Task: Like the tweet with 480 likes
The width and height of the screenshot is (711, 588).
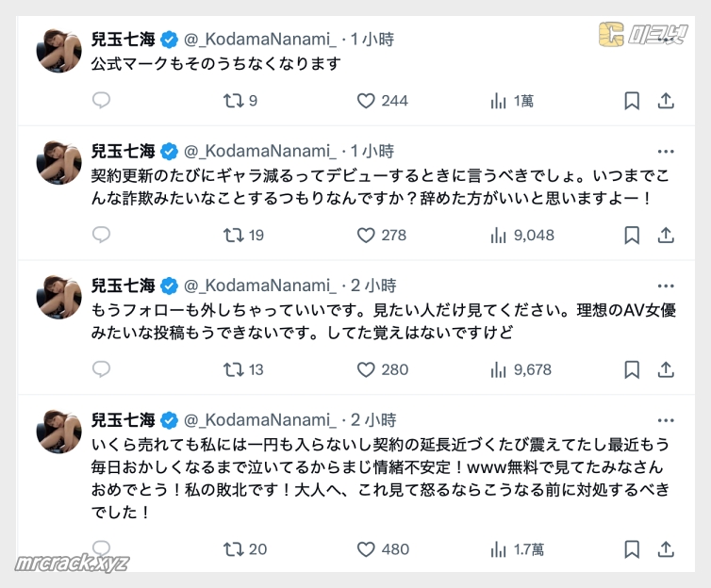Action: pyautogui.click(x=367, y=548)
